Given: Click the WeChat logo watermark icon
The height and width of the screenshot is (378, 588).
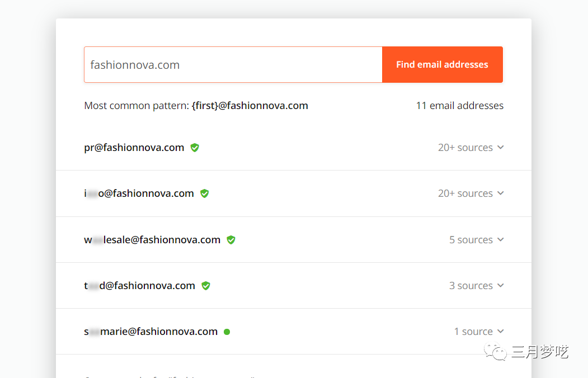Looking at the screenshot, I should [496, 352].
